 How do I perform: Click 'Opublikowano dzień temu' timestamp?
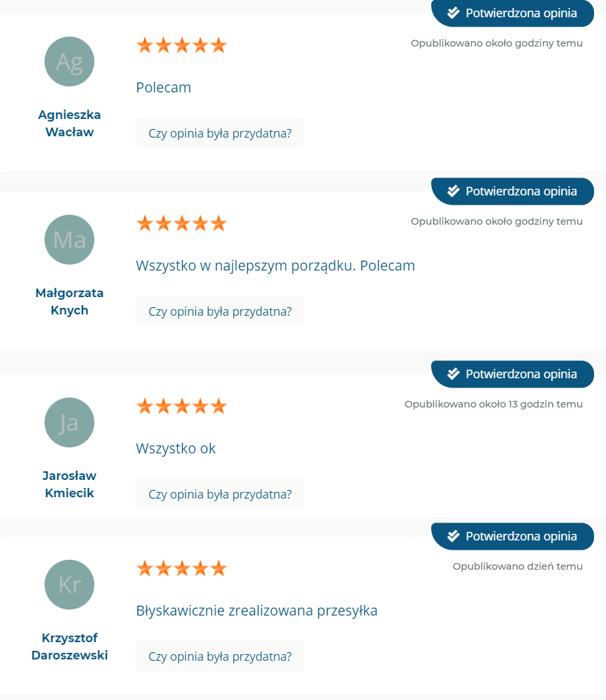pyautogui.click(x=518, y=566)
